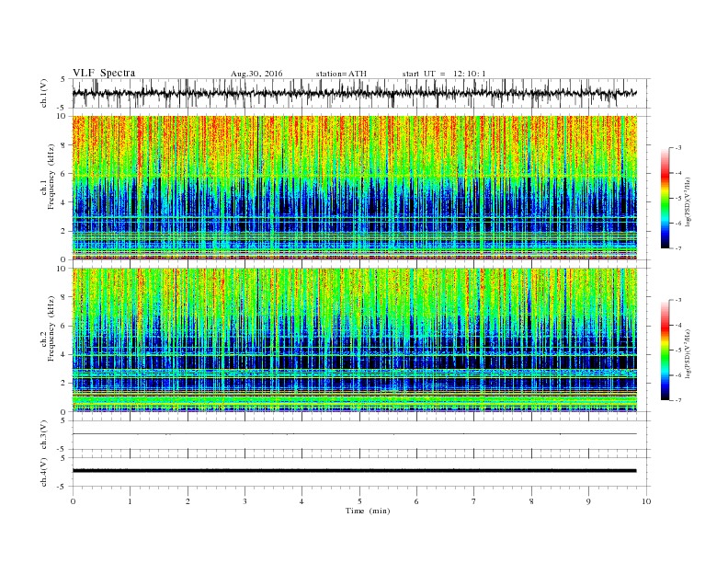Screen dimensions: 728x563
Task: Click the "8" kHz tick of ch.1 spectrogram
Action: (x=64, y=145)
